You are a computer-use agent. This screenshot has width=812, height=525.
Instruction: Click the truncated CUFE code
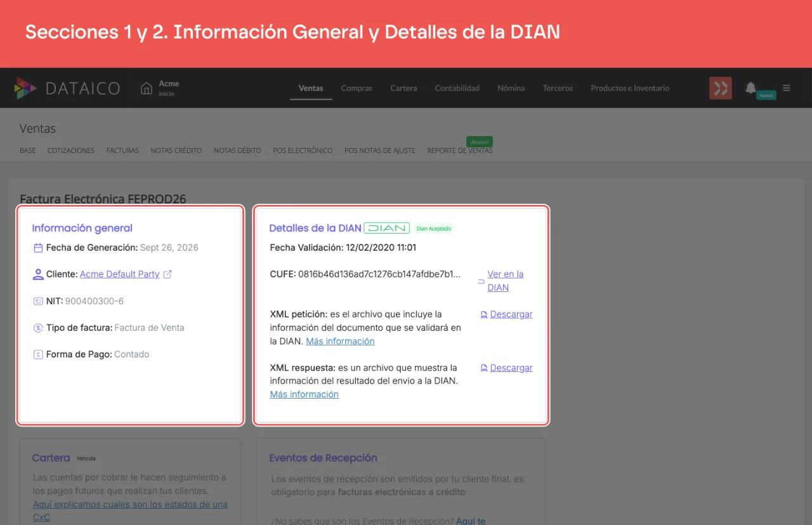[x=379, y=274]
